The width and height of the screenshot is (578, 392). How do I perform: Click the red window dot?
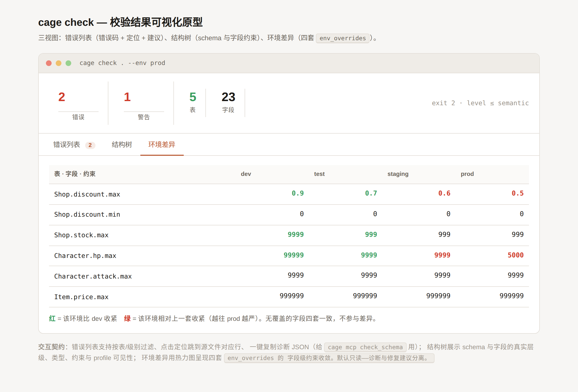[49, 63]
